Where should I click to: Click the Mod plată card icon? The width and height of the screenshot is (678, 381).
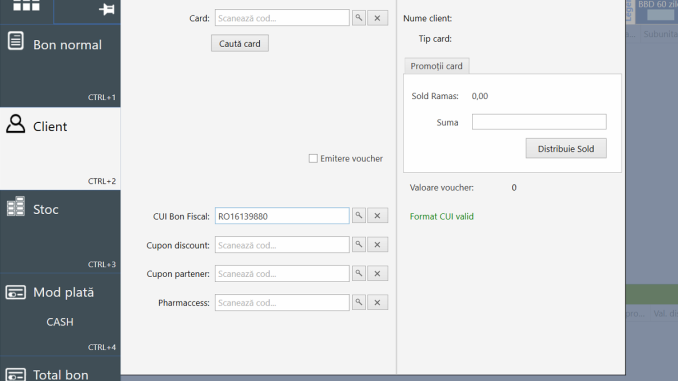point(16,292)
